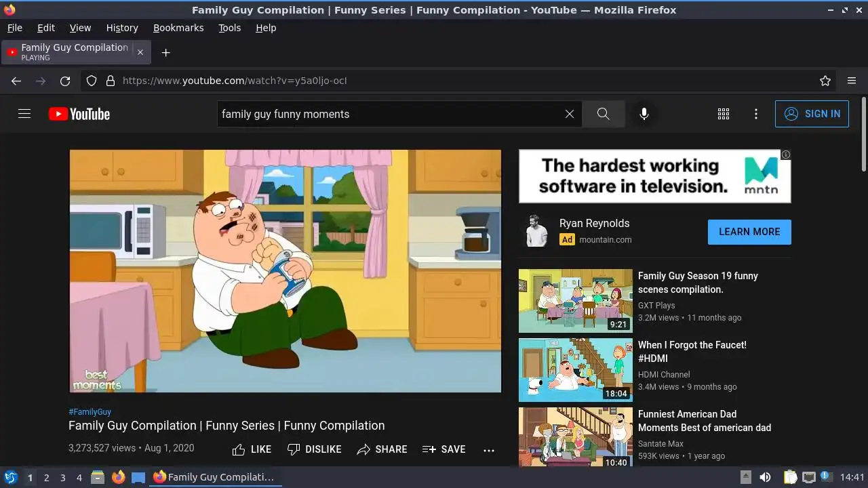The height and width of the screenshot is (488, 868).
Task: Open the File menu
Action: [15, 28]
